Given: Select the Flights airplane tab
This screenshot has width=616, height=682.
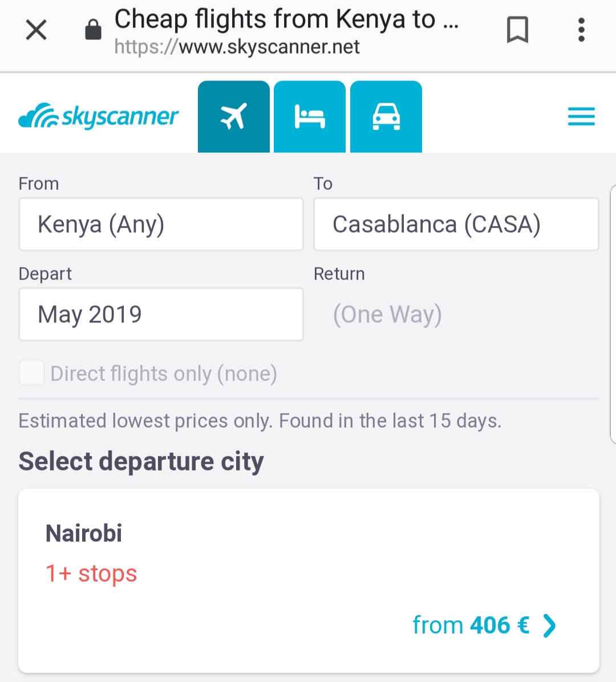Looking at the screenshot, I should [x=234, y=117].
